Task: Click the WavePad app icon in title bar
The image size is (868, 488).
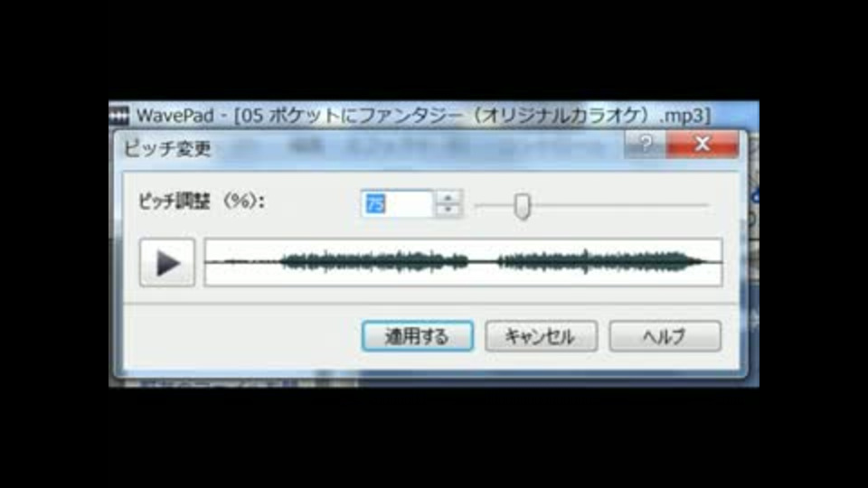Action: [x=119, y=116]
